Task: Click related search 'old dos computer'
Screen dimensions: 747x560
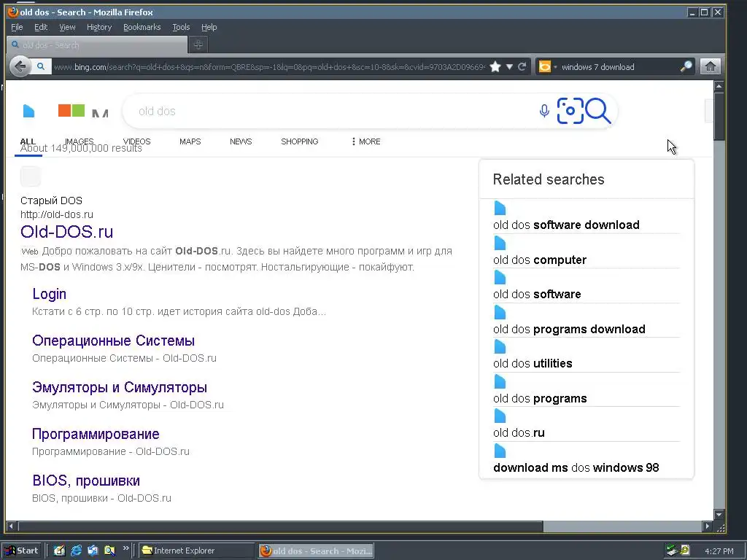Action: (540, 260)
